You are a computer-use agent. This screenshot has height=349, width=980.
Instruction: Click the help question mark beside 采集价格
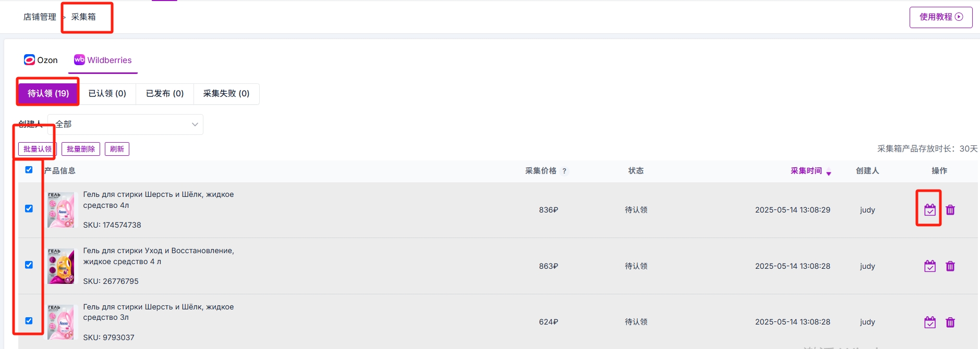(564, 171)
